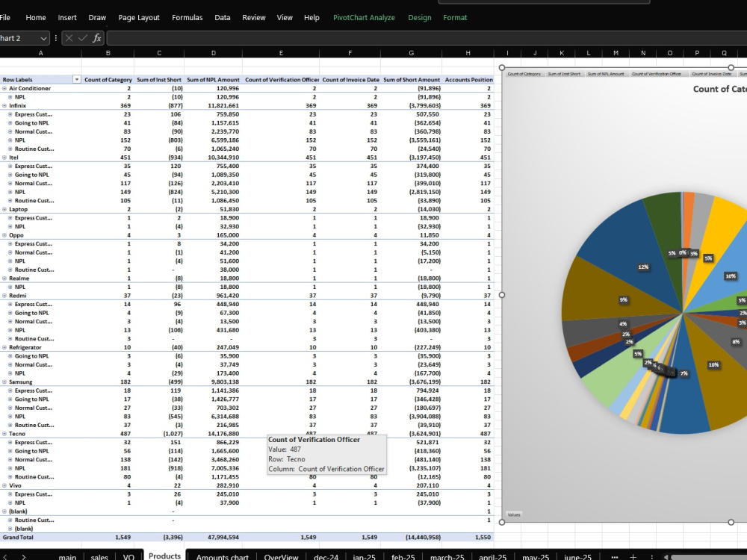This screenshot has height=560, width=747.
Task: Switch to the march-25 sheet tab
Action: [x=447, y=557]
